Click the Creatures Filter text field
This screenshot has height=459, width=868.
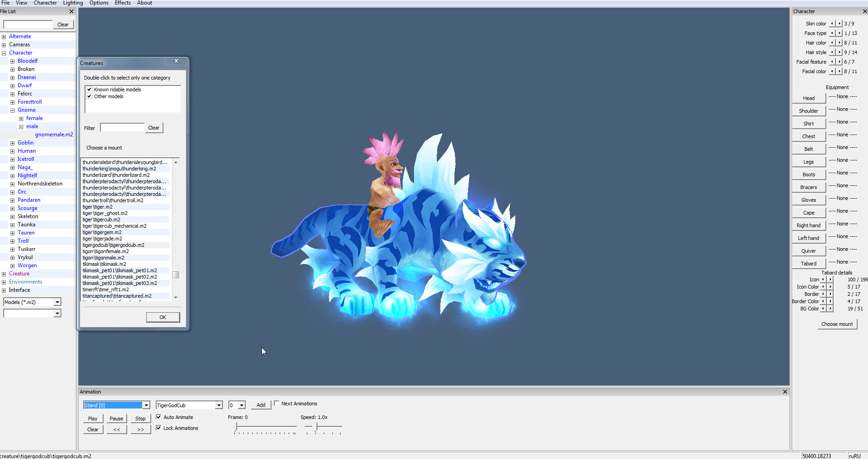[122, 128]
